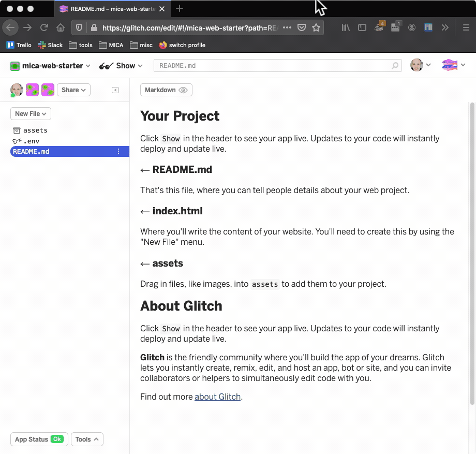This screenshot has width=476, height=454.
Task: Open the misc bookmarks folder
Action: [141, 45]
